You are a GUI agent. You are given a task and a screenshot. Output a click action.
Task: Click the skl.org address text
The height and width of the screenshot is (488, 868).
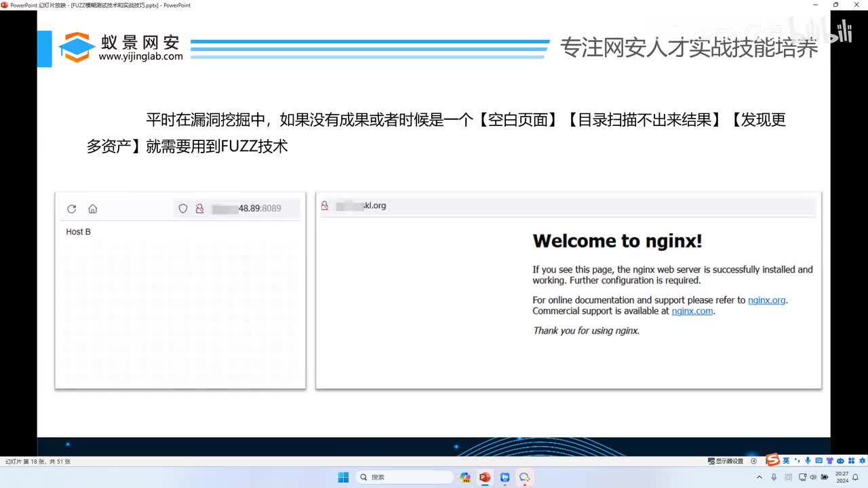(x=375, y=205)
